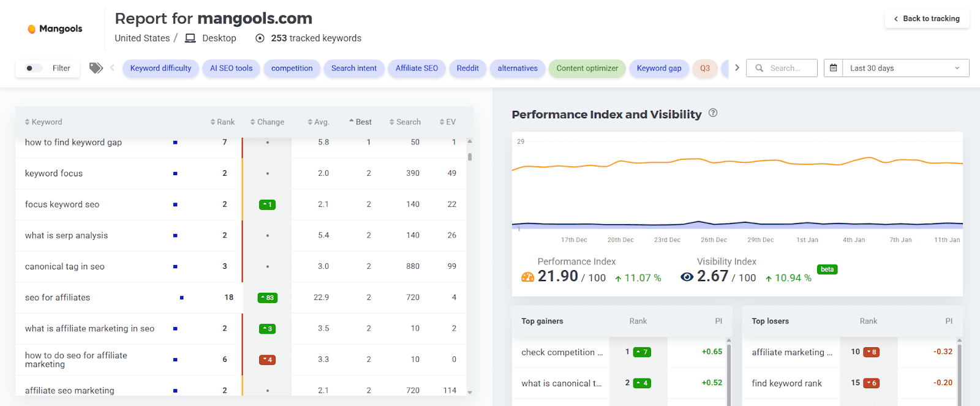Select the Keyword difficulty tag
The width and height of the screenshot is (980, 406).
tap(160, 69)
